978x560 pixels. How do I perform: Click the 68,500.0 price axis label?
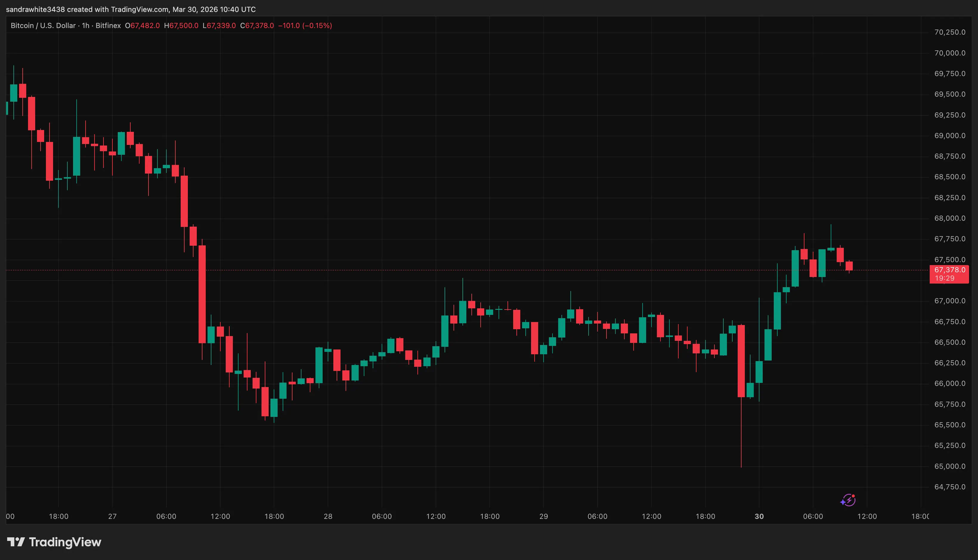(950, 177)
